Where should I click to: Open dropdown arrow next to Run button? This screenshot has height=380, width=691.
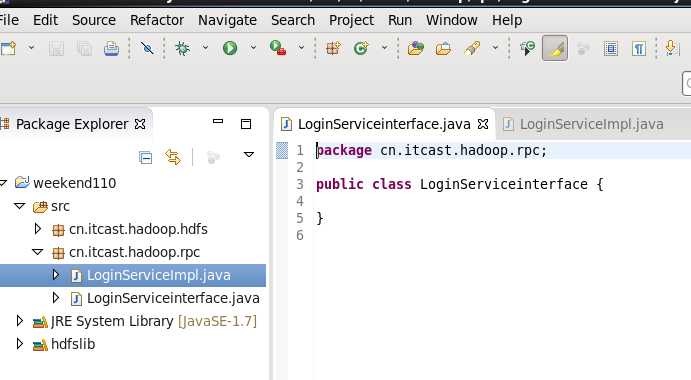point(253,48)
